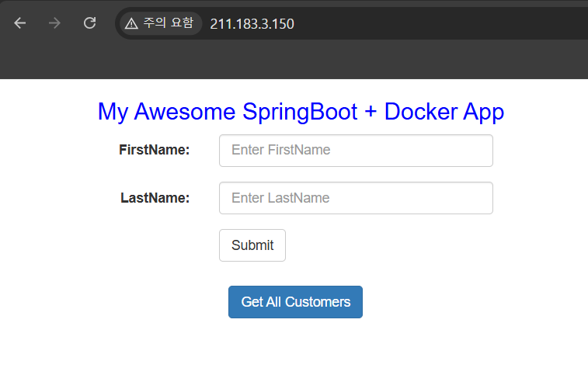Click the My Awesome SpringBoot + Docker App heading

301,112
